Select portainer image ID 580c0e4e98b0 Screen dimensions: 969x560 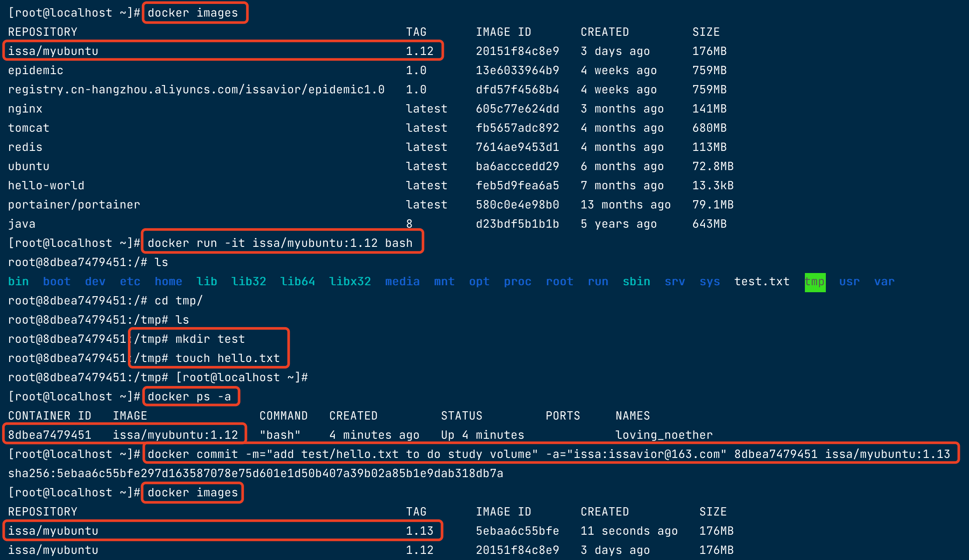click(x=517, y=205)
